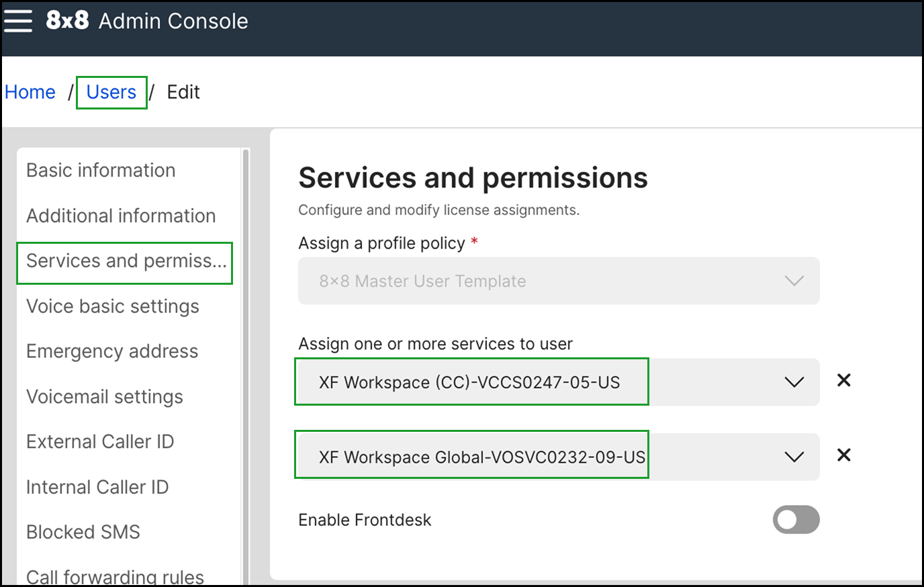This screenshot has width=924, height=587.
Task: Click the sidebar vertical scrollbar
Action: [245, 366]
